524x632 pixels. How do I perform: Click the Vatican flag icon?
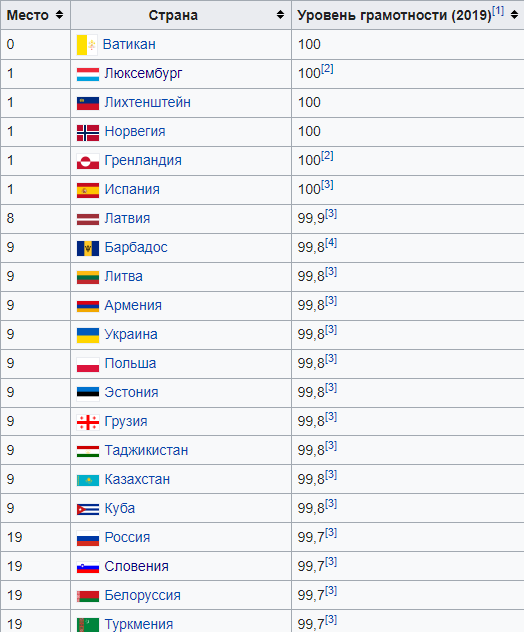point(87,45)
